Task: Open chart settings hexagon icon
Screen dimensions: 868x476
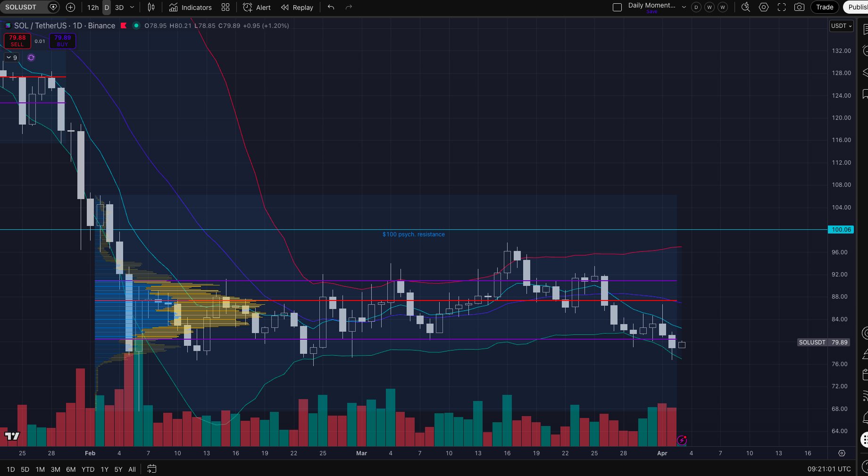Action: pyautogui.click(x=764, y=7)
